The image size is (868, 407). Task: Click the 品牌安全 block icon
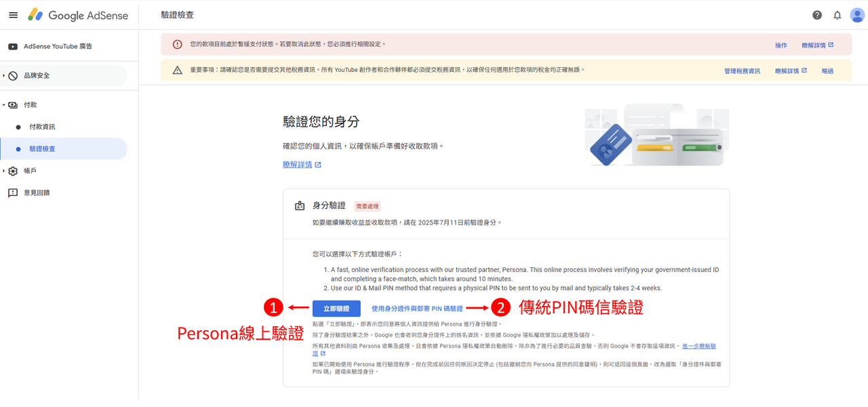pyautogui.click(x=13, y=76)
